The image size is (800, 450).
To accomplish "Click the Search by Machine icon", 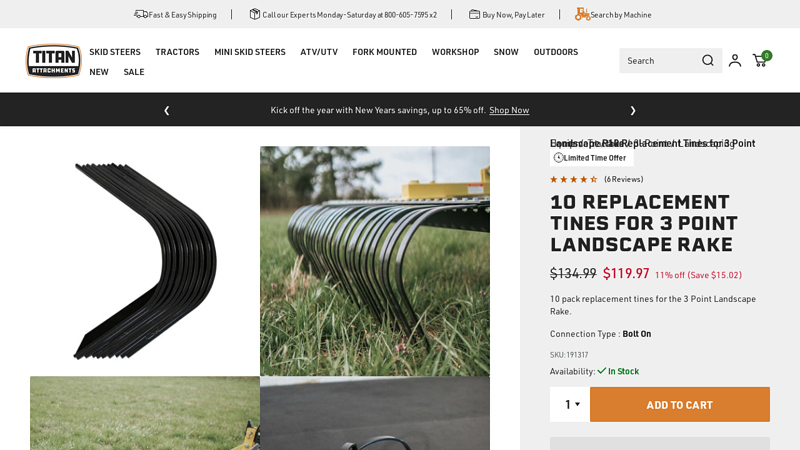I will pos(582,14).
